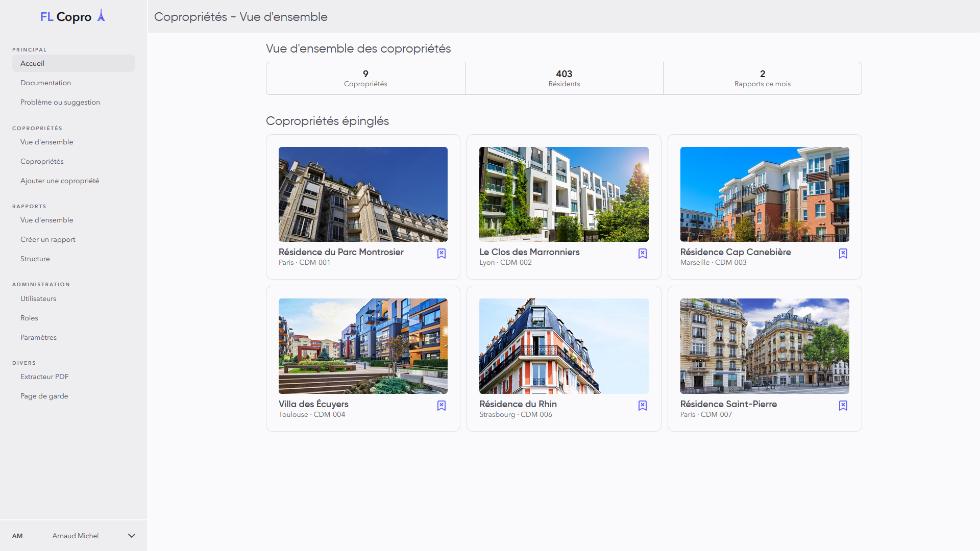The width and height of the screenshot is (980, 551).
Task: Select Créer un rapport
Action: [73, 239]
